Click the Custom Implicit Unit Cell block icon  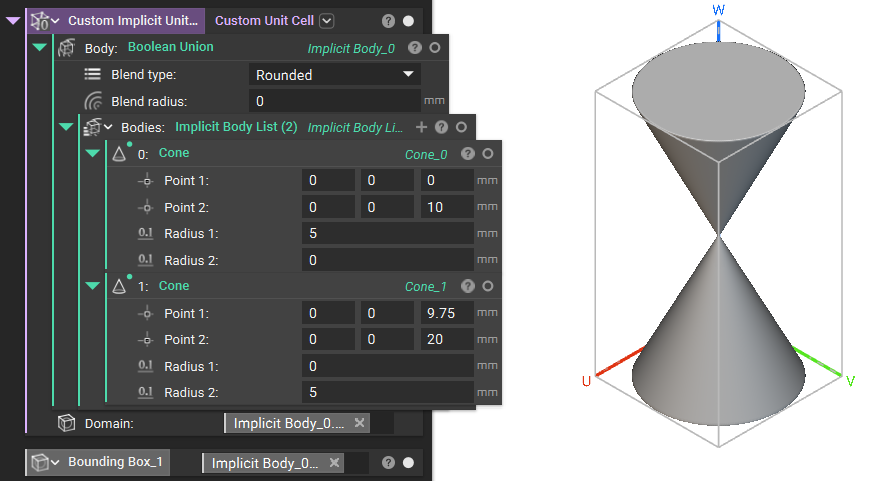tap(40, 21)
